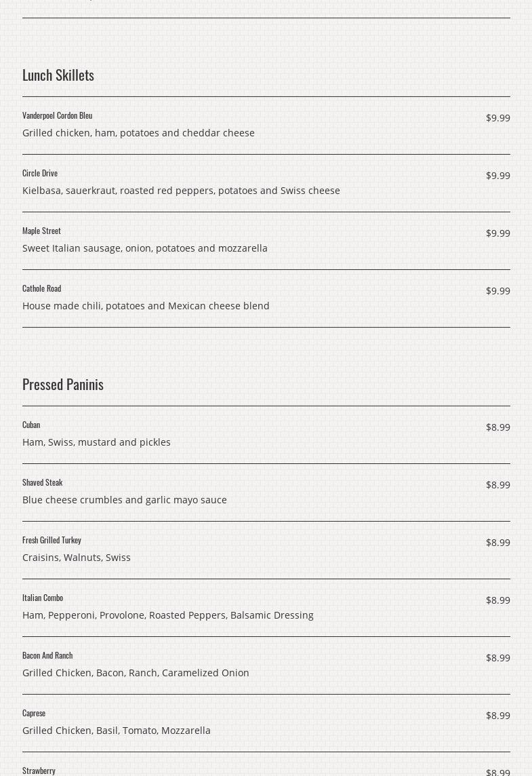Click the Strawberry panini title

click(39, 771)
